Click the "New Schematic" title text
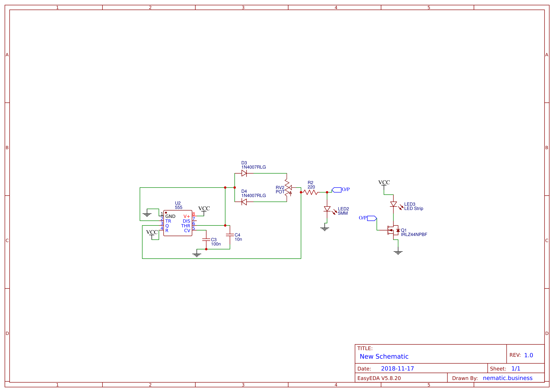554x392 pixels. 384,357
